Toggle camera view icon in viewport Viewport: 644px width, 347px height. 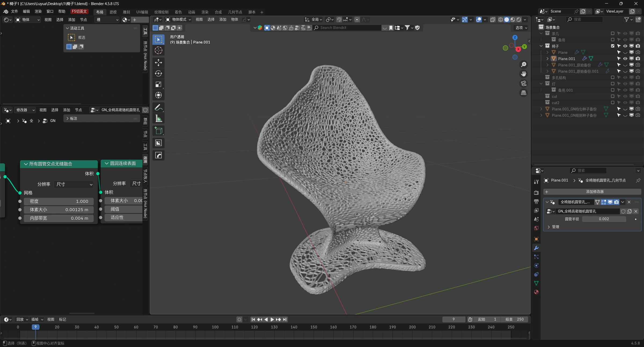click(x=524, y=83)
